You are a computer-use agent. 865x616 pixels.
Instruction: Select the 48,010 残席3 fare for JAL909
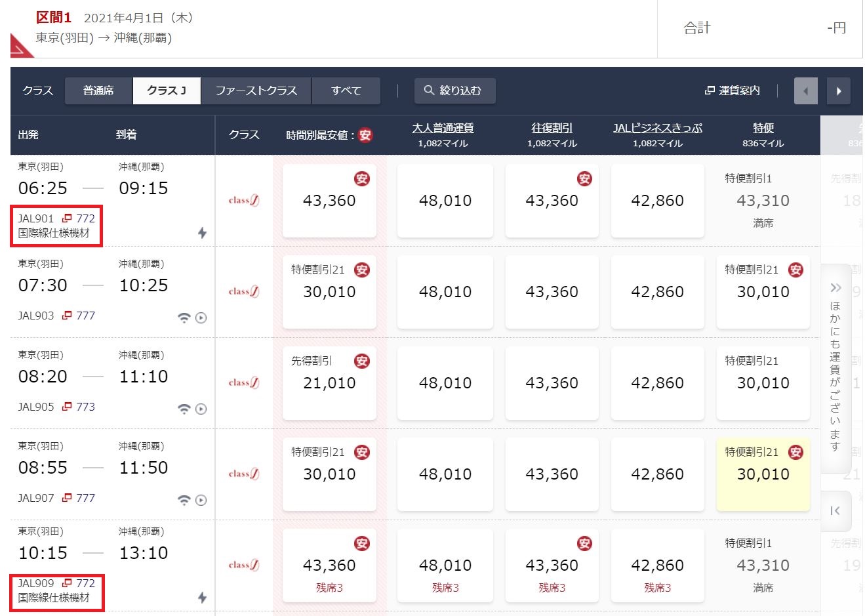coord(445,565)
